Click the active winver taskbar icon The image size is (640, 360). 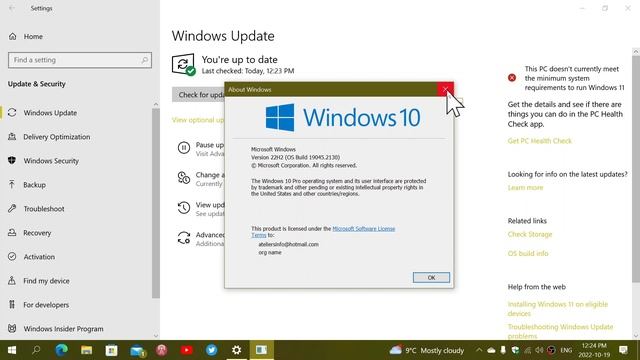pos(261,350)
